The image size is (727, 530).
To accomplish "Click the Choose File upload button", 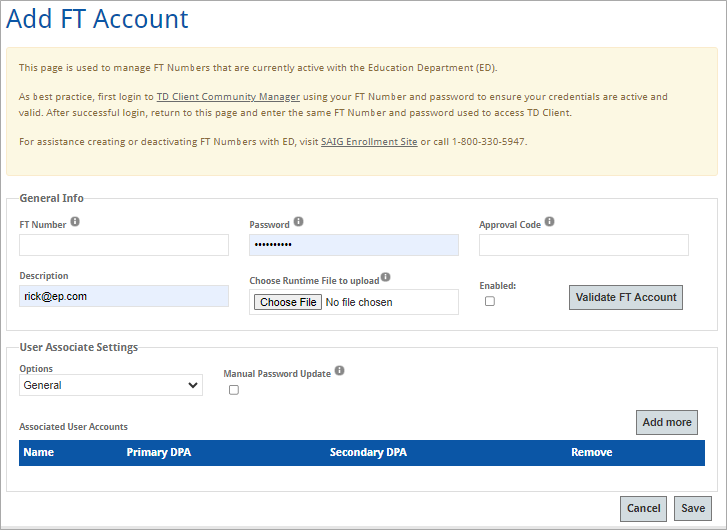I will click(288, 302).
